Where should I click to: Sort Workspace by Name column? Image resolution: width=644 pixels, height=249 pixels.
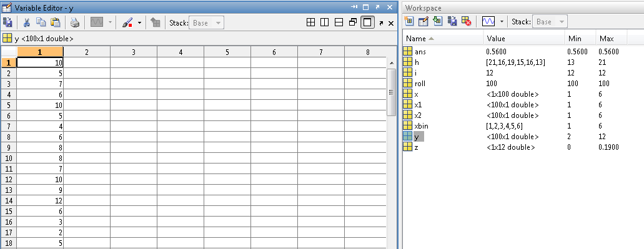pos(443,39)
